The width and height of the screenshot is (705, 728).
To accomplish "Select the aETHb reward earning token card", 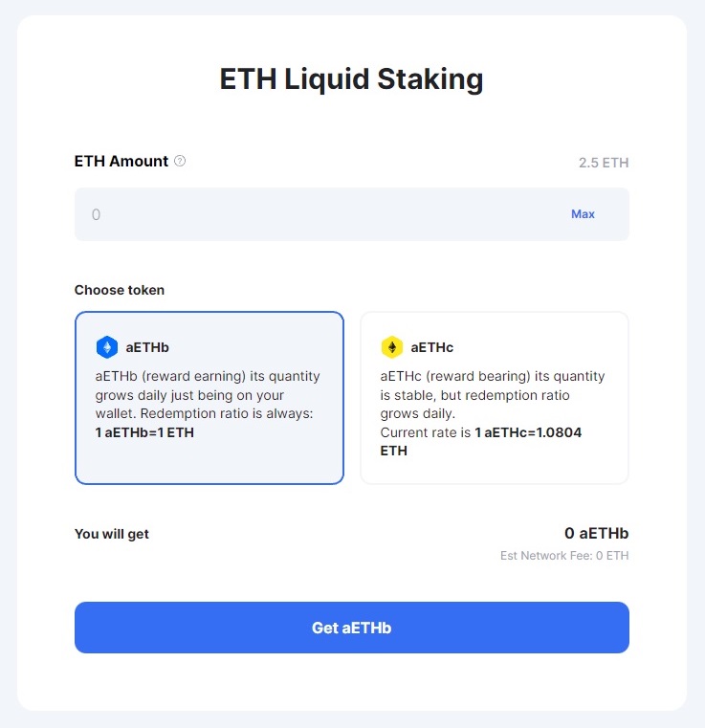I will (x=209, y=398).
